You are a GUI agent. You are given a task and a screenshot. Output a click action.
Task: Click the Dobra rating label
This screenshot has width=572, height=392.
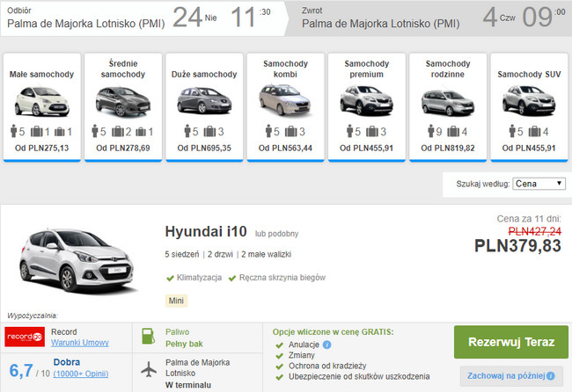(67, 362)
